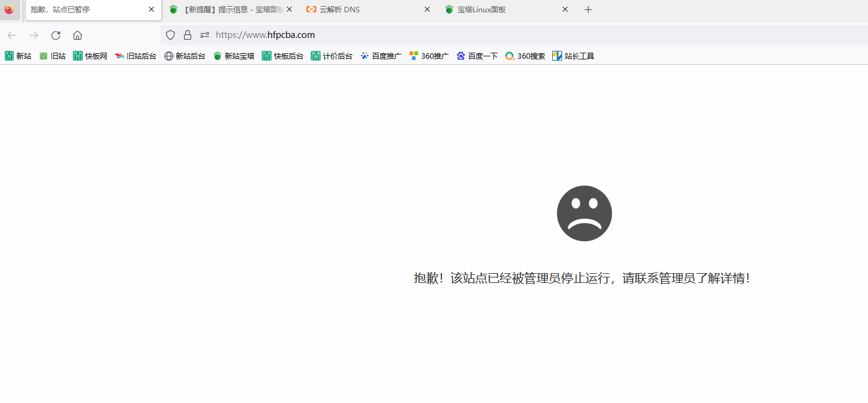Click the padlock site security icon

(188, 35)
